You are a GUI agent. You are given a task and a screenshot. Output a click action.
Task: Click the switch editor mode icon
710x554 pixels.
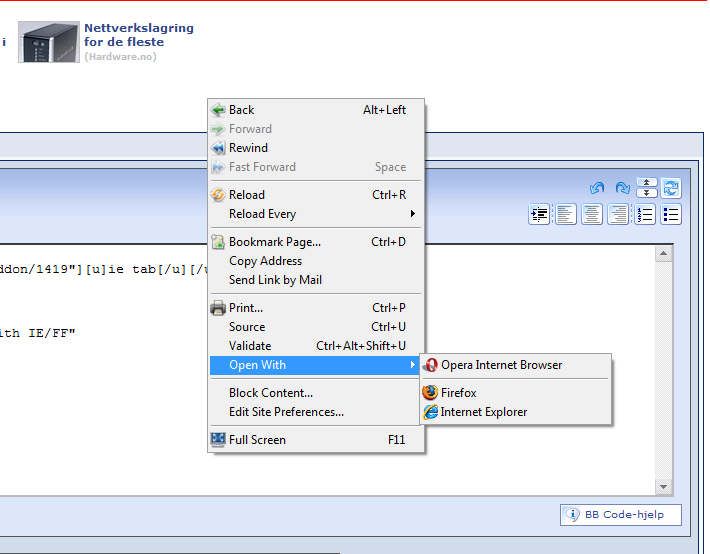coord(671,188)
